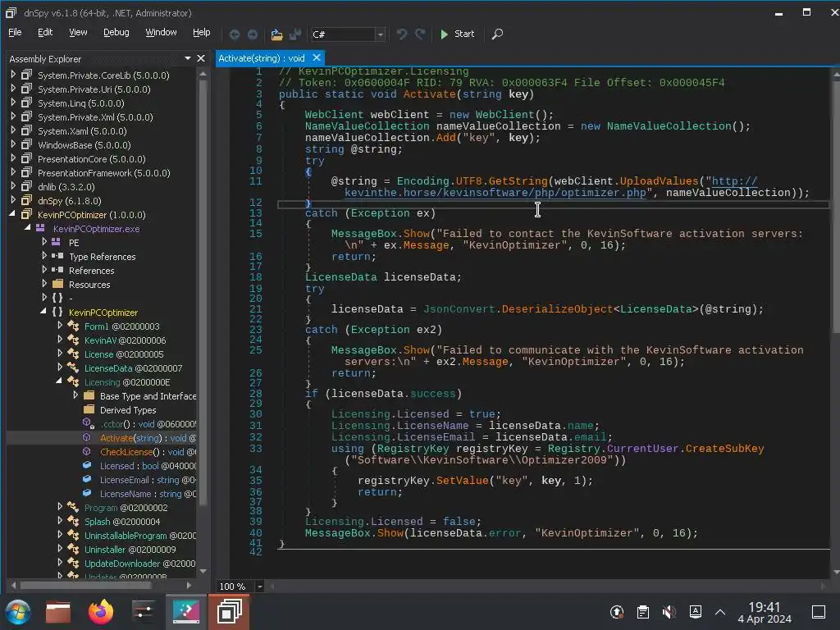Select the LicenseName string field
Viewport: 840px width, 630px height.
(x=148, y=494)
